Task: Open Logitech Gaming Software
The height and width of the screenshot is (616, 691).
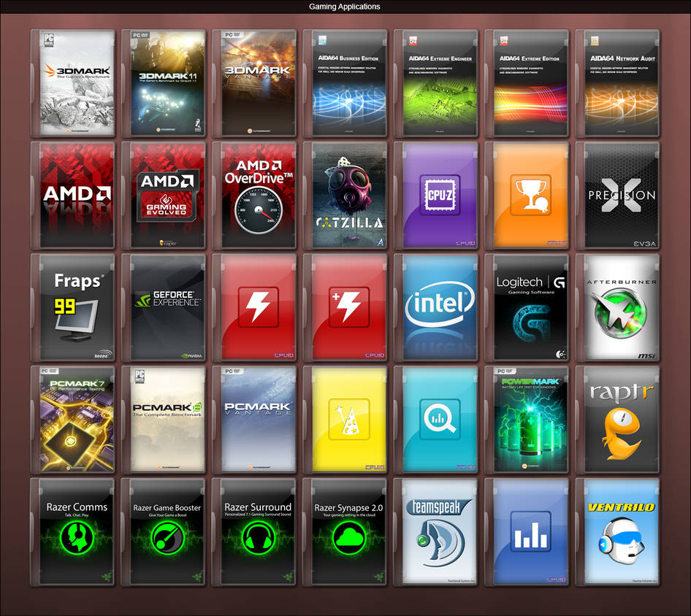Action: (x=527, y=307)
